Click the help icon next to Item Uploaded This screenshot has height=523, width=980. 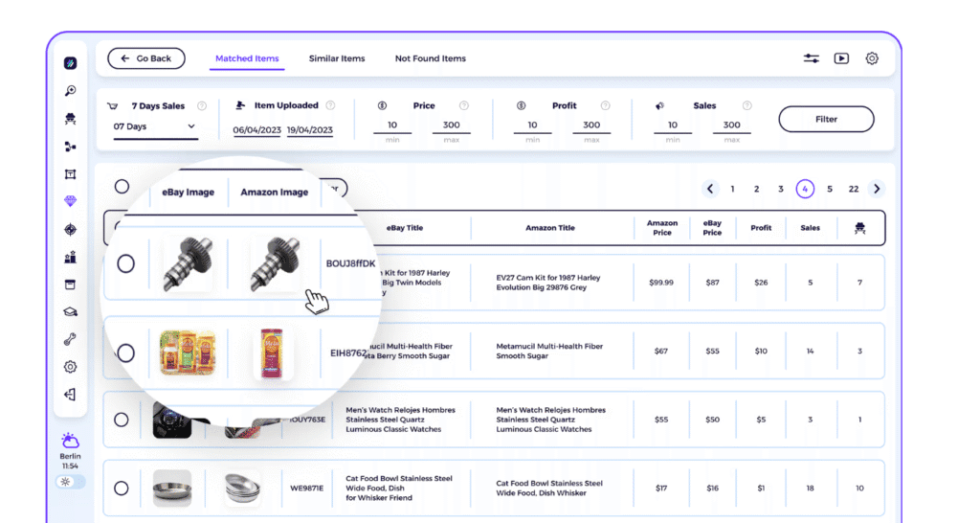click(x=330, y=105)
